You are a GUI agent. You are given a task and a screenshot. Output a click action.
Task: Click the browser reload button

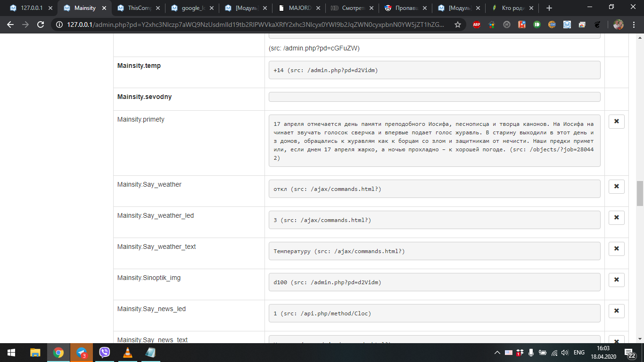pos(41,25)
